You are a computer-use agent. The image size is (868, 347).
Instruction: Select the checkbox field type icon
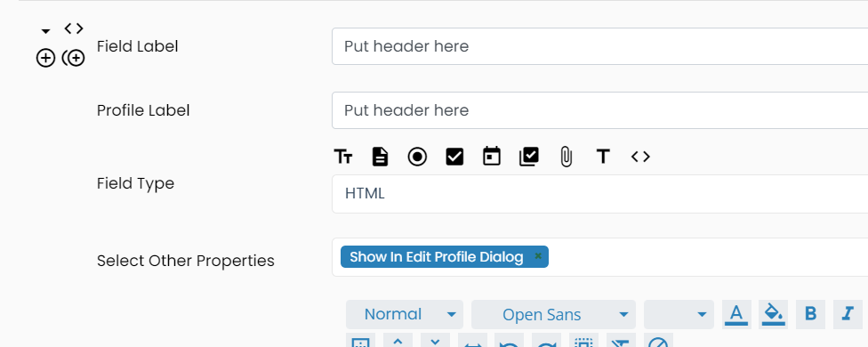click(454, 157)
